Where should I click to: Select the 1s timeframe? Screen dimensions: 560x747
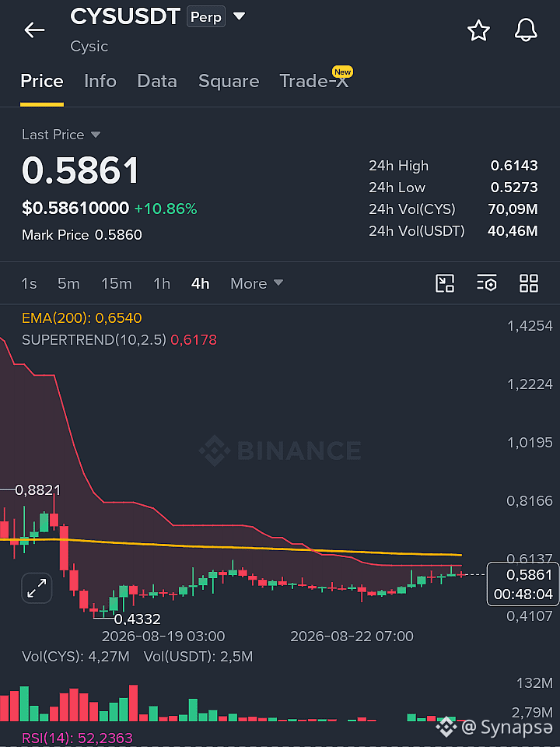click(29, 283)
